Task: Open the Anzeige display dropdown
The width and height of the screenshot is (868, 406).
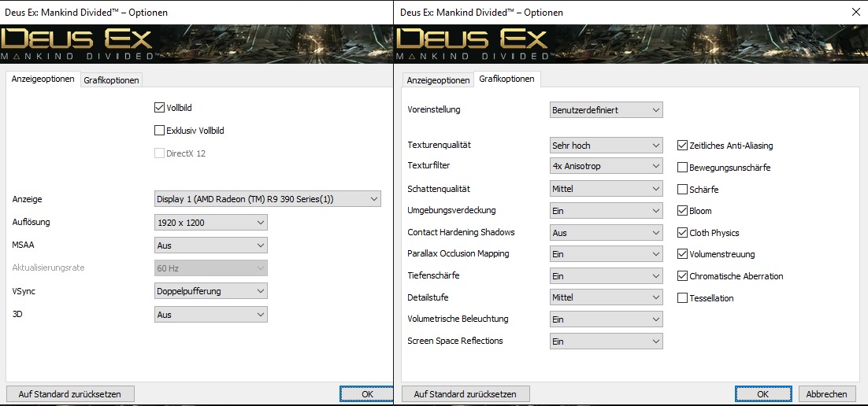Action: click(267, 198)
